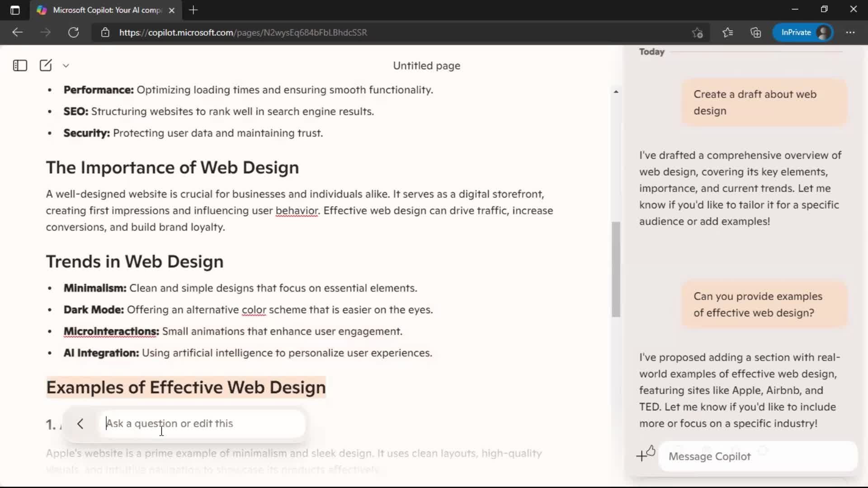Click the 'Microinteractions:' bullet term

[x=111, y=332]
